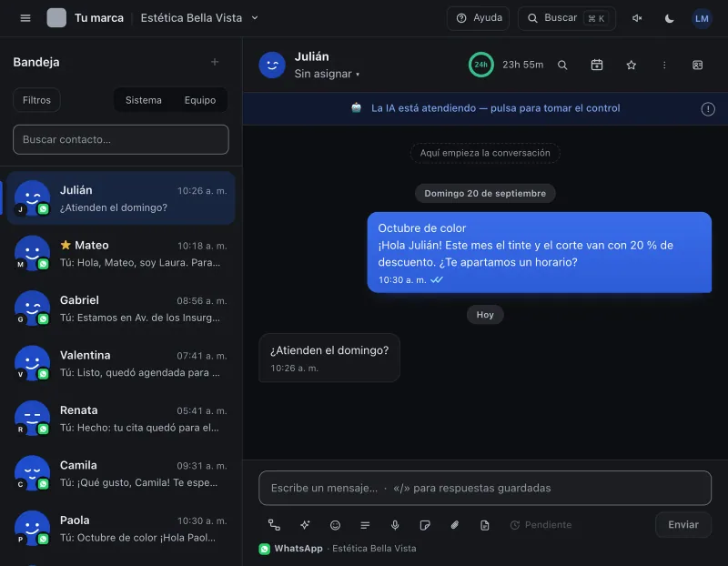Insert a template with the document icon
The width and height of the screenshot is (728, 566).
485,525
